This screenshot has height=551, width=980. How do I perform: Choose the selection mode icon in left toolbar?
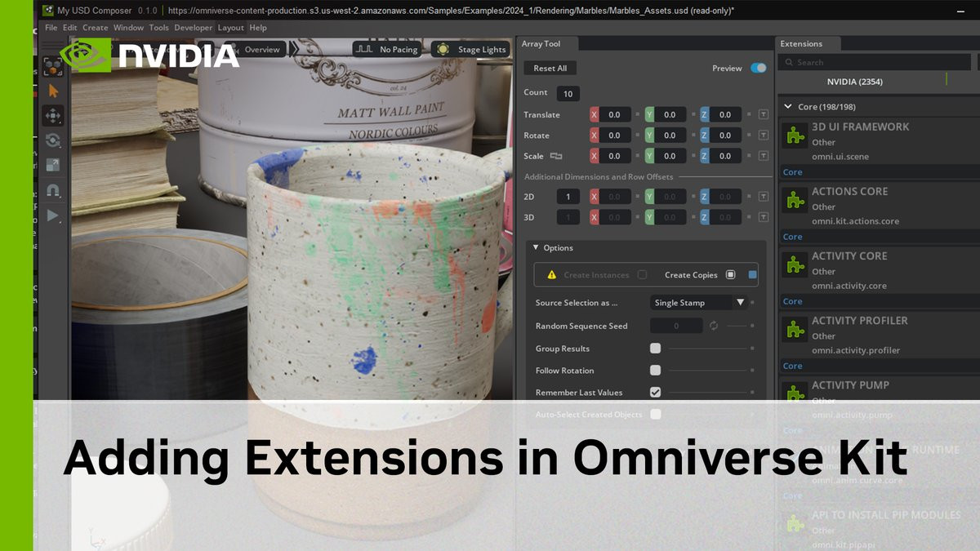(x=53, y=66)
